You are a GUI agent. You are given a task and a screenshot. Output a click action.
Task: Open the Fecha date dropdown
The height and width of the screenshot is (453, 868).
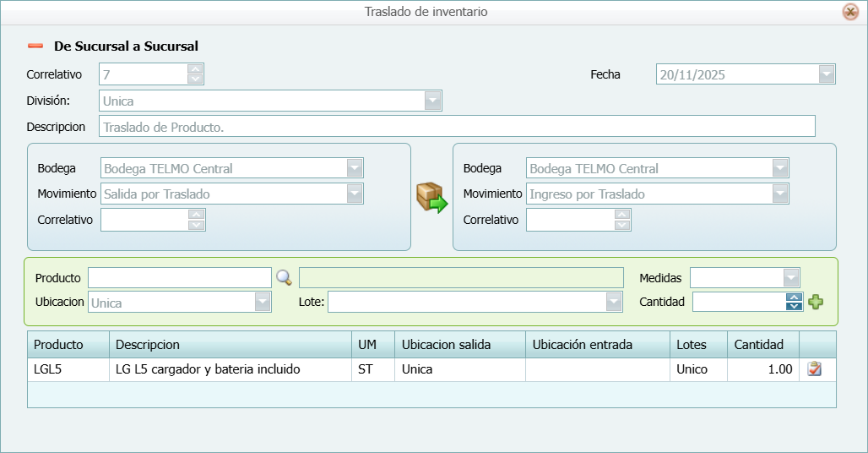[827, 74]
